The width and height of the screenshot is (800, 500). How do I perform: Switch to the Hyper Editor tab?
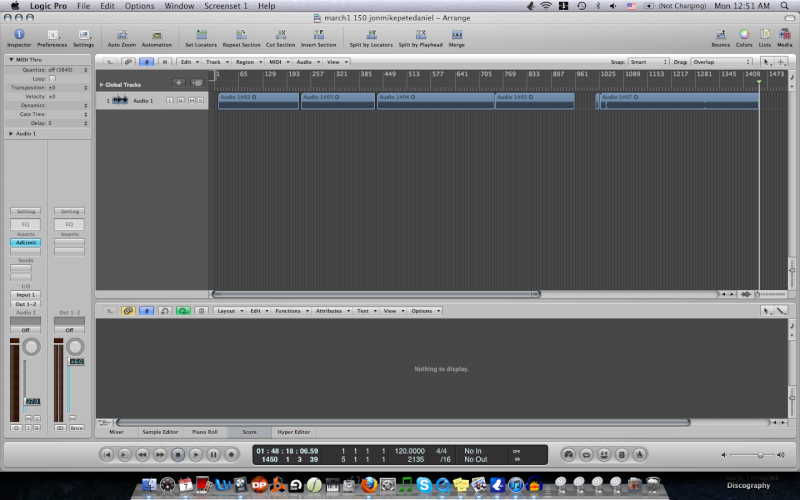294,432
